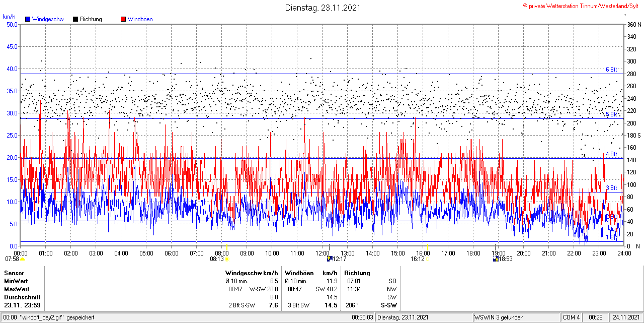Click the COM 4 status bar entry
The width and height of the screenshot is (644, 323).
(572, 317)
